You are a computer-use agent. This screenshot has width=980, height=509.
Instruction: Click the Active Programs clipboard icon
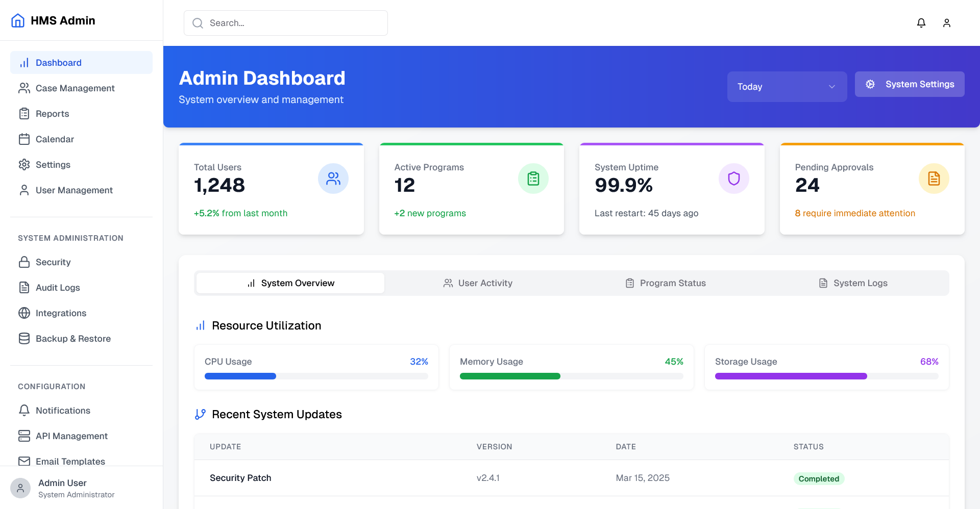point(533,179)
